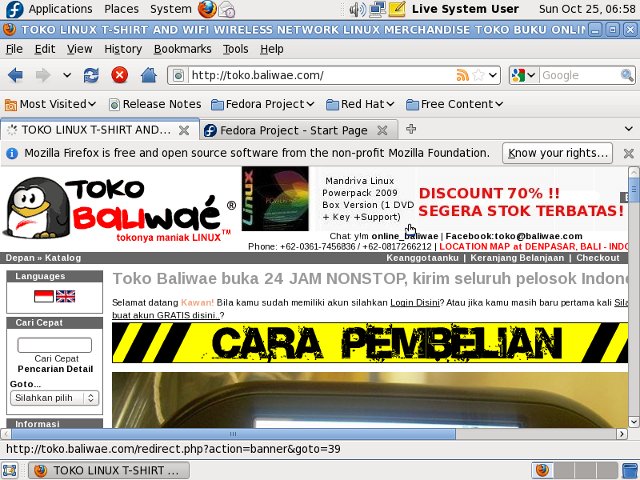Image resolution: width=640 pixels, height=480 pixels.
Task: Go to the Depan breadcrumb link
Action: tap(20, 258)
